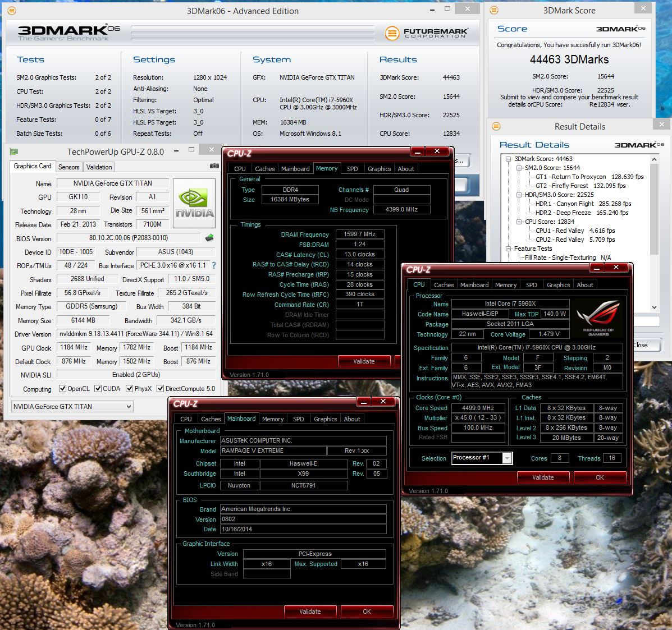Click the NVIDIA logo in GPU-Z

point(194,204)
